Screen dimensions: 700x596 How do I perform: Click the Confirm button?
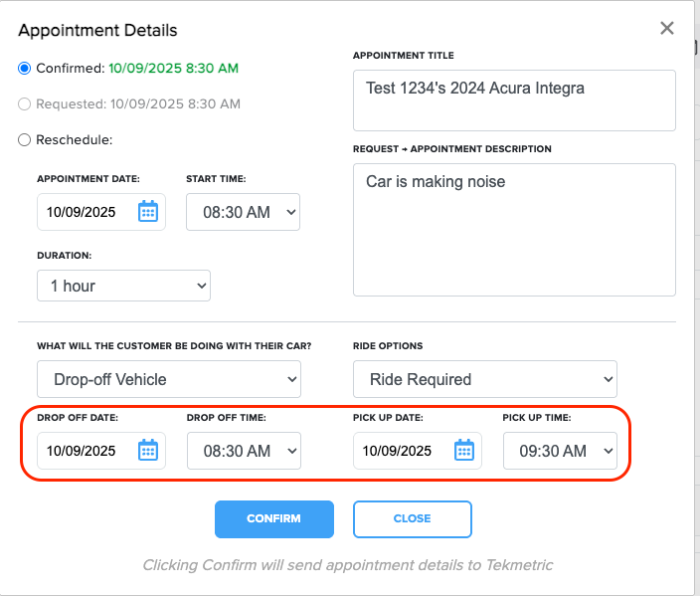pyautogui.click(x=274, y=519)
